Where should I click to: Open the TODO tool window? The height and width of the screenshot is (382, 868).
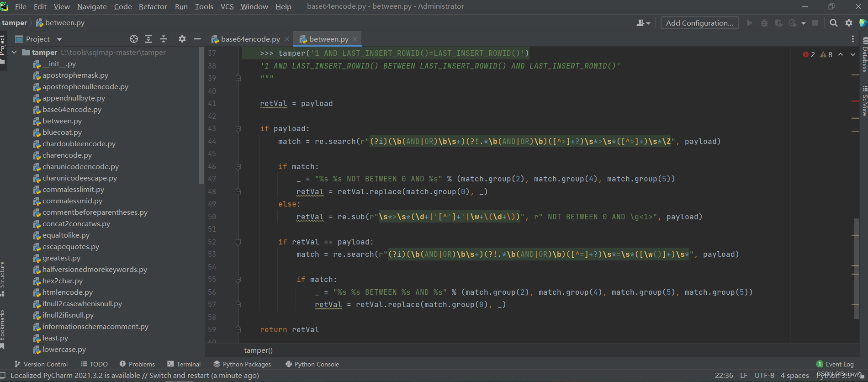pos(95,364)
